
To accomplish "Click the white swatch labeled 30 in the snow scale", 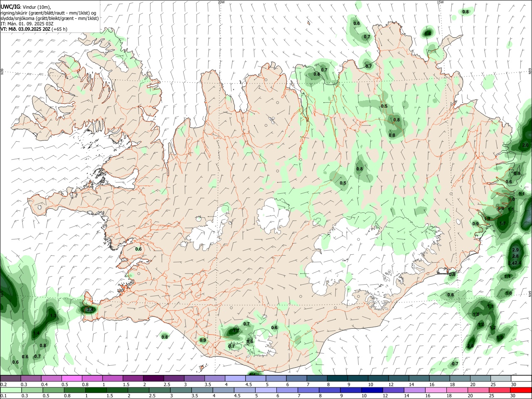I will 521,379.
